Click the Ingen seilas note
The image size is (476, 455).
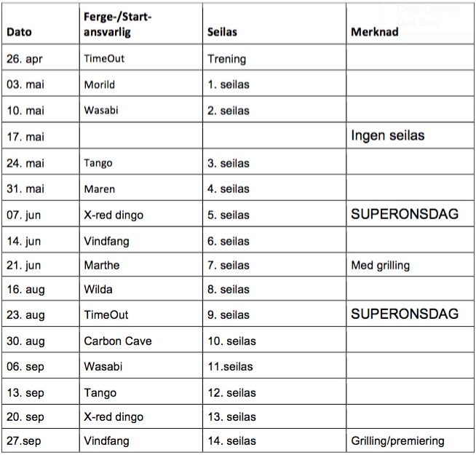(x=388, y=135)
